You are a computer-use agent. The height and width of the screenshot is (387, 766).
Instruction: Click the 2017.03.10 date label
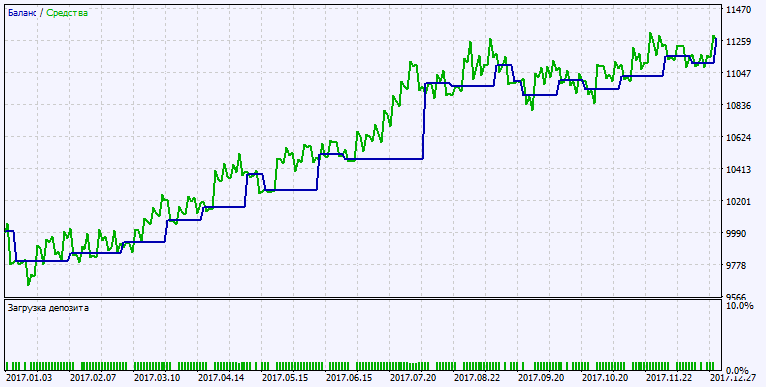coord(157,378)
